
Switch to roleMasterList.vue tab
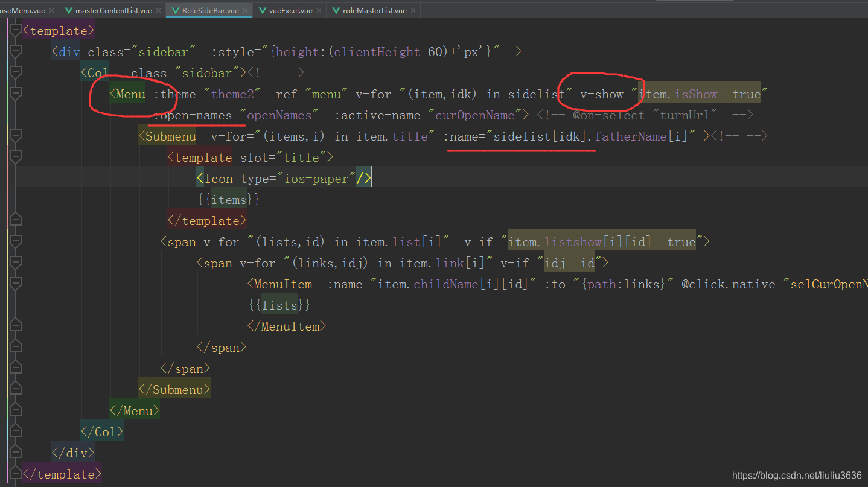(x=374, y=10)
